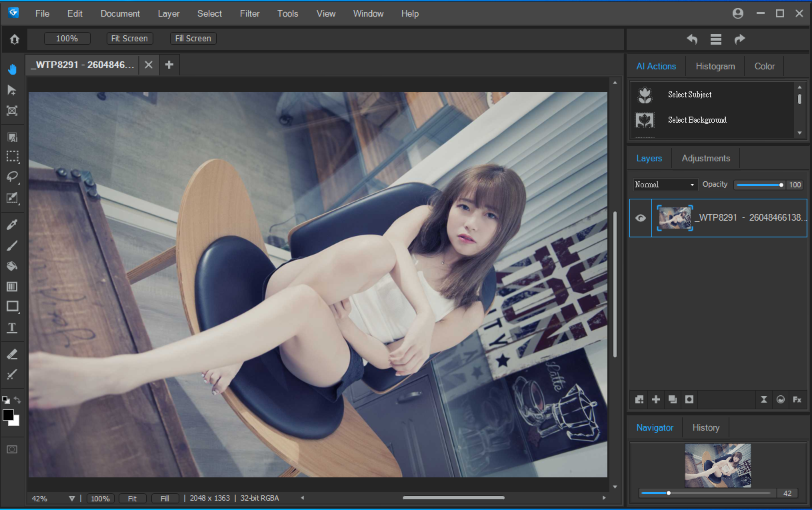Click the Select Subject flower icon
Screen dimensions: 812x510
click(645, 95)
